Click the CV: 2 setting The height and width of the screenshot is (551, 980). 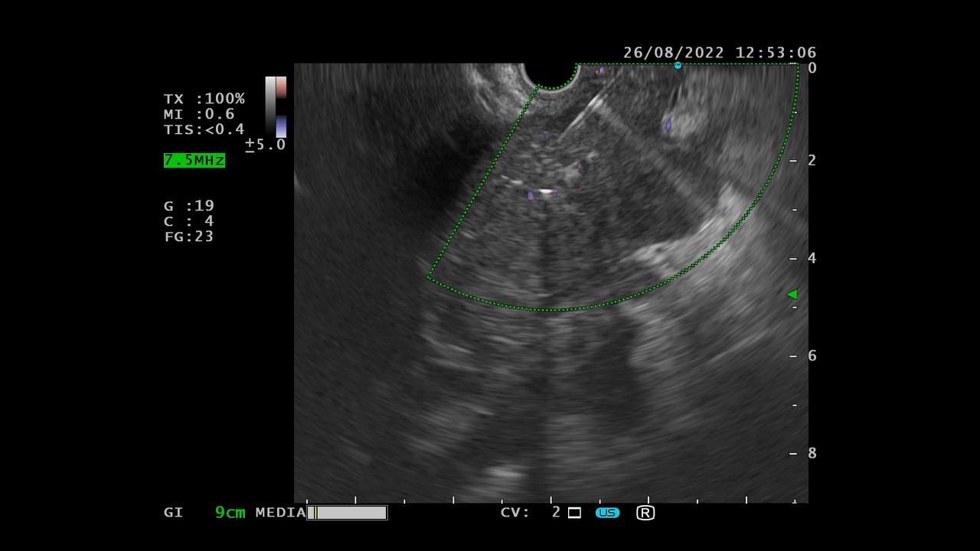[x=531, y=513]
